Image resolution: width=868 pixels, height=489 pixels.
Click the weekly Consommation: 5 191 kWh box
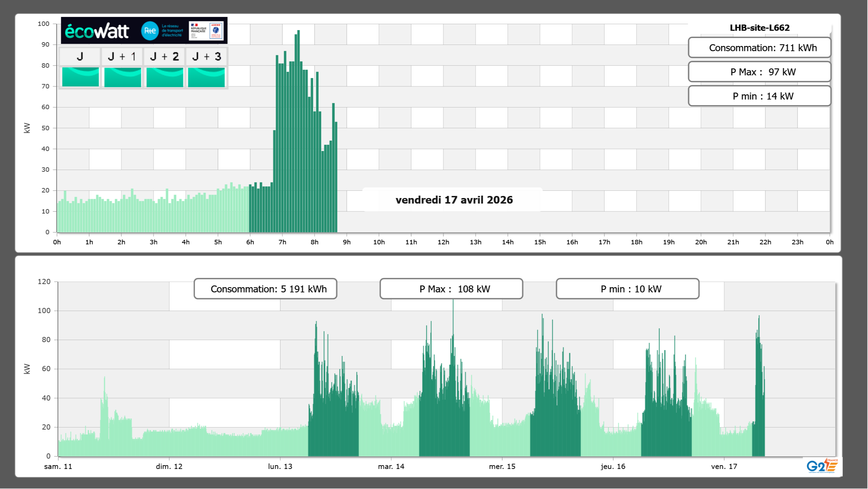pyautogui.click(x=265, y=289)
